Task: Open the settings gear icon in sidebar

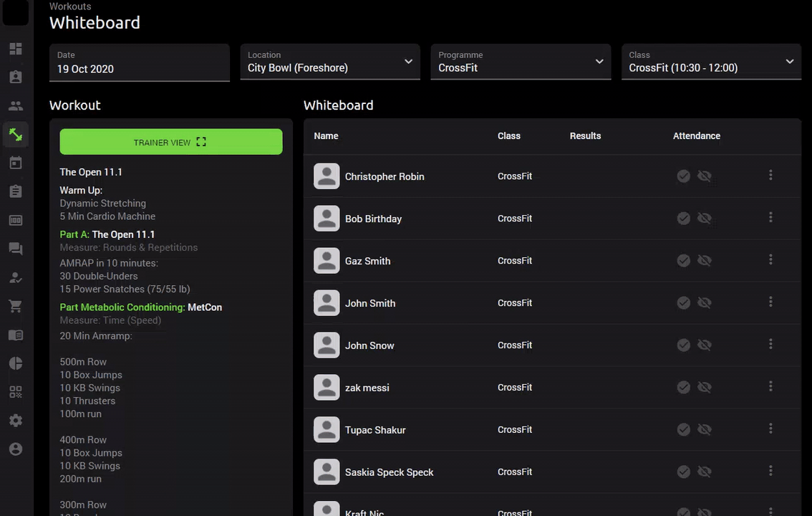Action: pyautogui.click(x=16, y=420)
